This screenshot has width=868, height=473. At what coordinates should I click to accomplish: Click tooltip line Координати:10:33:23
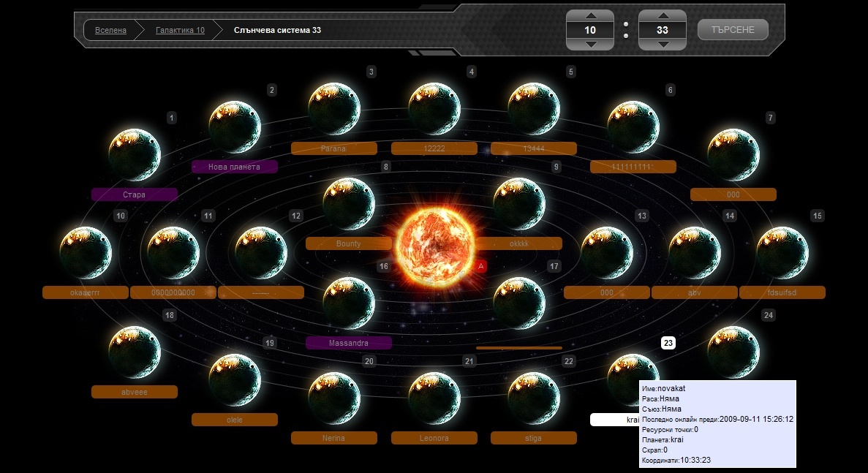click(x=676, y=461)
